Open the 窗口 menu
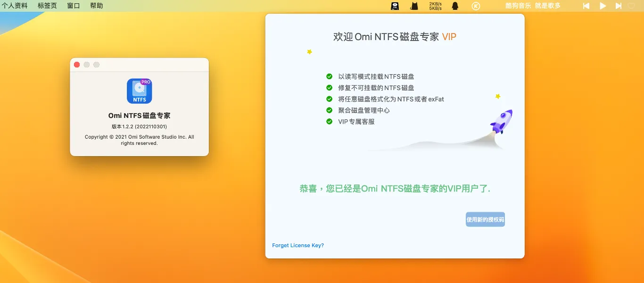Viewport: 644px width, 283px height. coord(73,6)
